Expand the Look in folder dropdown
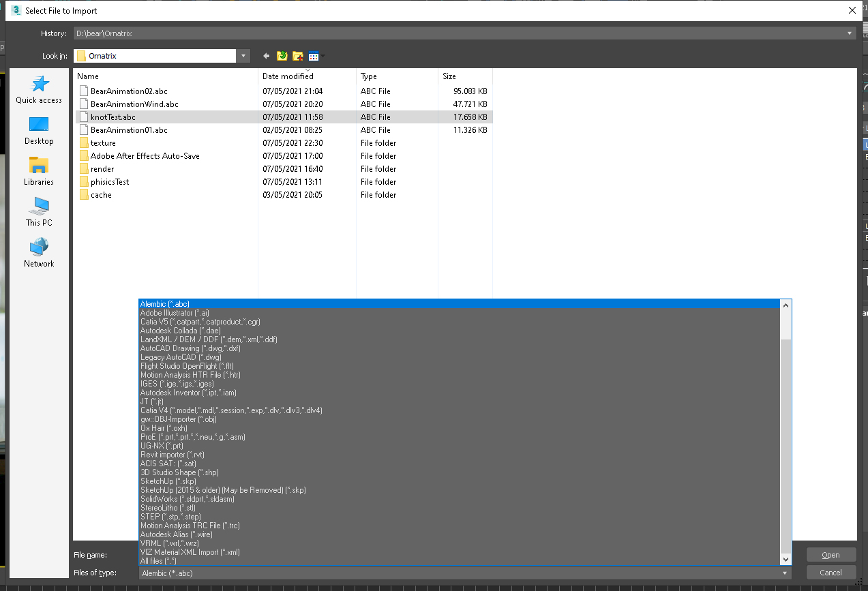This screenshot has height=591, width=868. point(243,56)
